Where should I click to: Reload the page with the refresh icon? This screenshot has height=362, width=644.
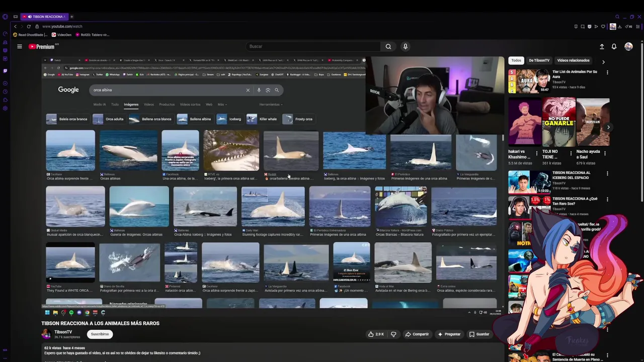tap(29, 26)
